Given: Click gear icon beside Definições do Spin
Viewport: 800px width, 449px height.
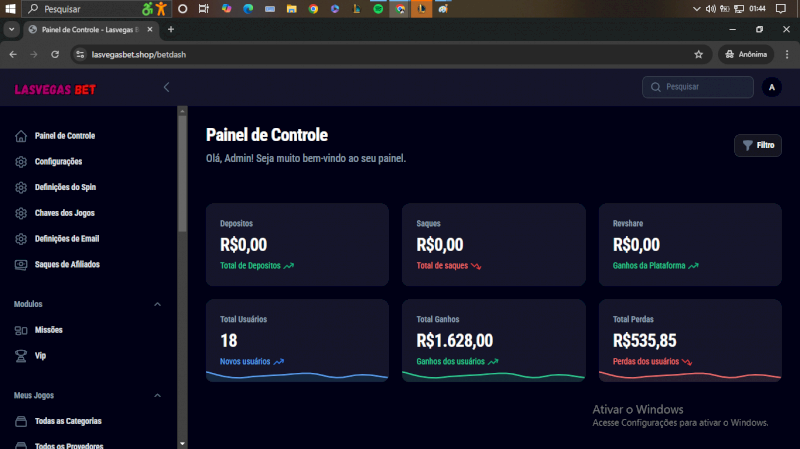Looking at the screenshot, I should pos(21,187).
